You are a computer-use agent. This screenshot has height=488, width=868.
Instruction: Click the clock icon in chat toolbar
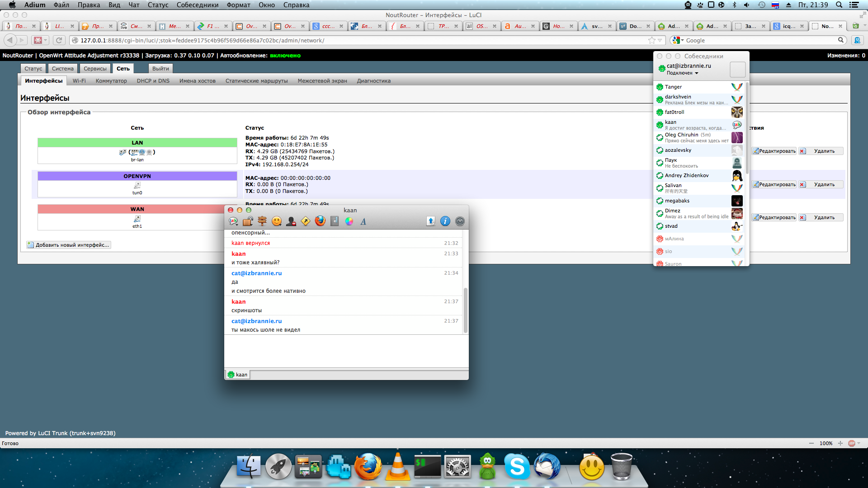[460, 221]
